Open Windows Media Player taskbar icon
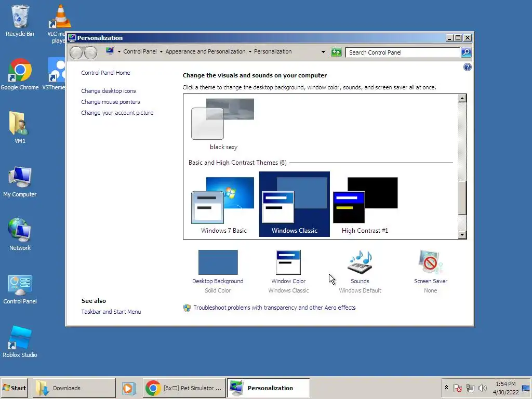Screen dimensions: 532x399 129,388
